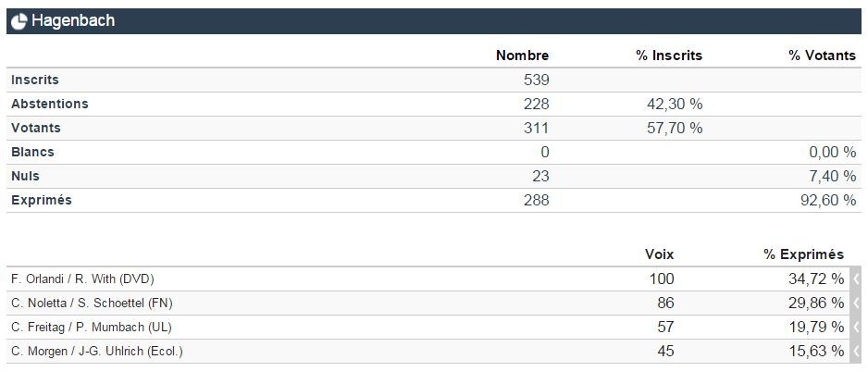
Task: Select the % Inscrits column header
Action: point(668,56)
